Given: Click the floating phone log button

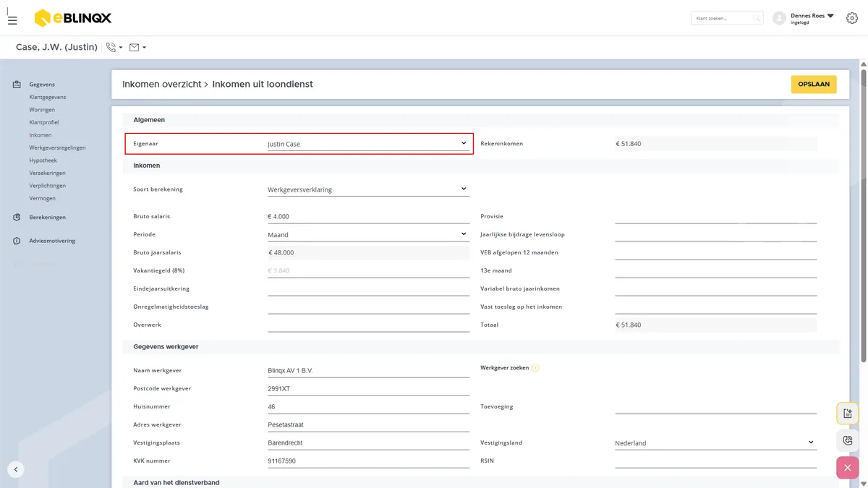Looking at the screenshot, I should point(848,440).
